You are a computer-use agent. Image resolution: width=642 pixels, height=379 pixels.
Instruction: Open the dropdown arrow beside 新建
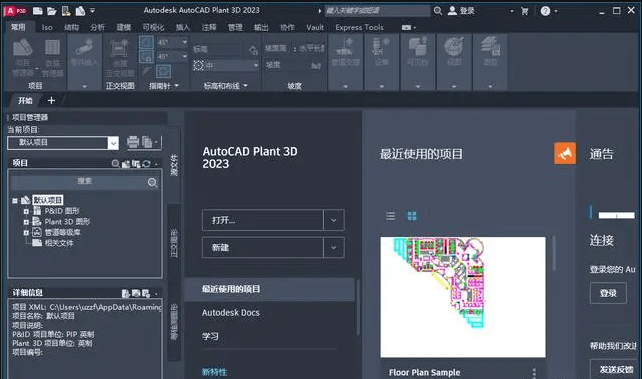pyautogui.click(x=334, y=247)
